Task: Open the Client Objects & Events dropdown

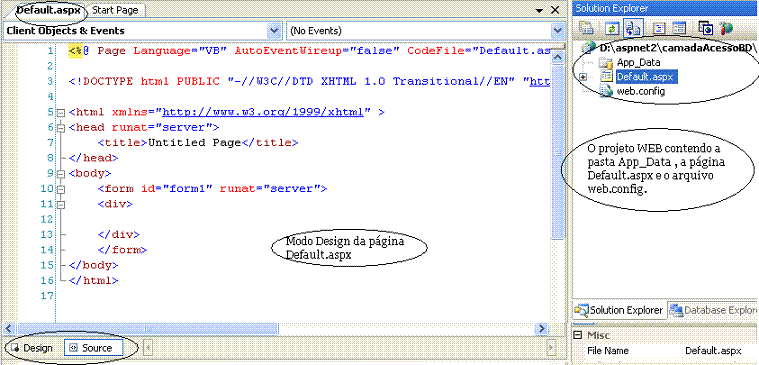Action: tap(275, 30)
